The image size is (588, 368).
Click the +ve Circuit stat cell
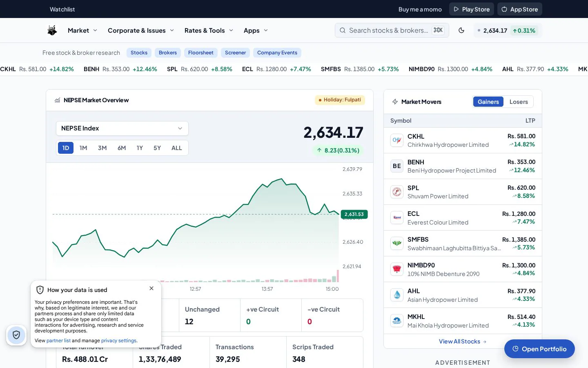click(x=271, y=315)
